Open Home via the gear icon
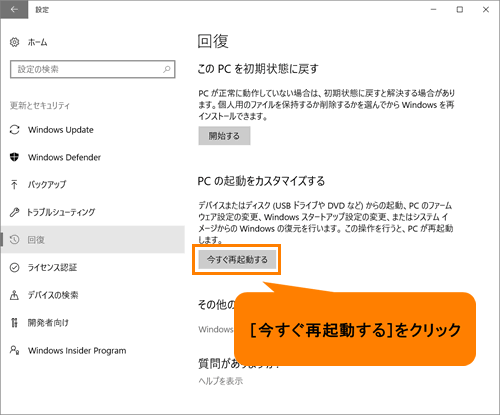Viewport: 500px width, 415px height. pyautogui.click(x=14, y=42)
